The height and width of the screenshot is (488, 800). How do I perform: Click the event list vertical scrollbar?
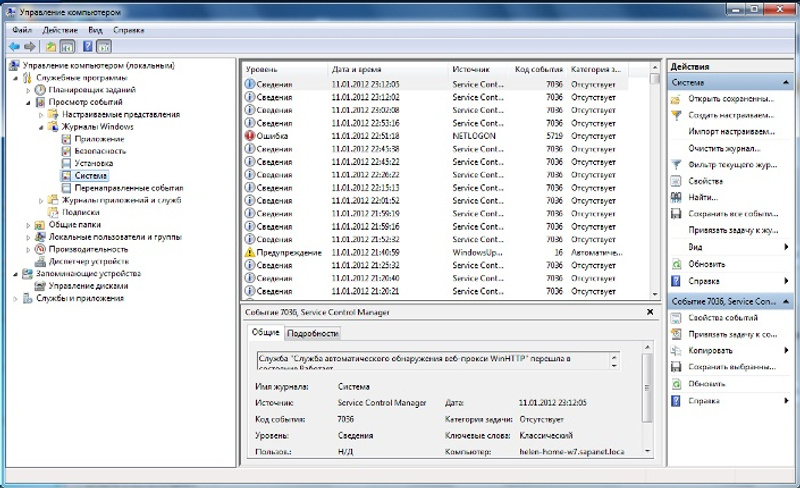pos(655,180)
